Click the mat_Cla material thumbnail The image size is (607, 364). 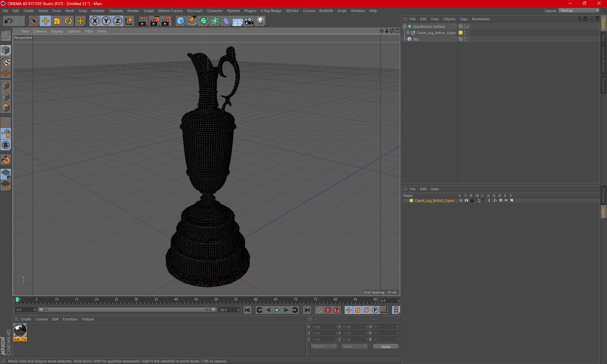[20, 331]
